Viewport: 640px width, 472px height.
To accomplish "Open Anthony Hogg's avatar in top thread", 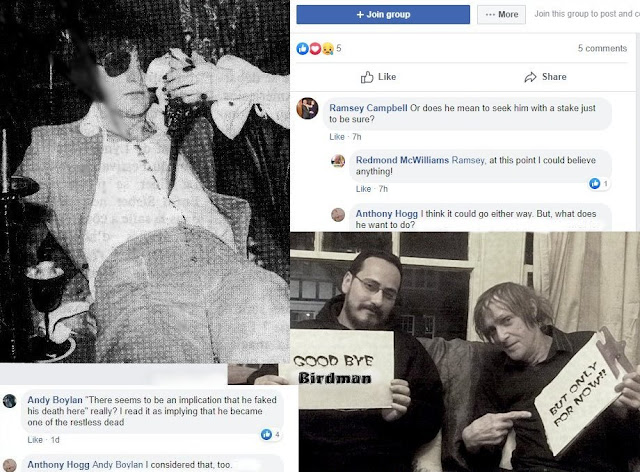I will pyautogui.click(x=338, y=215).
